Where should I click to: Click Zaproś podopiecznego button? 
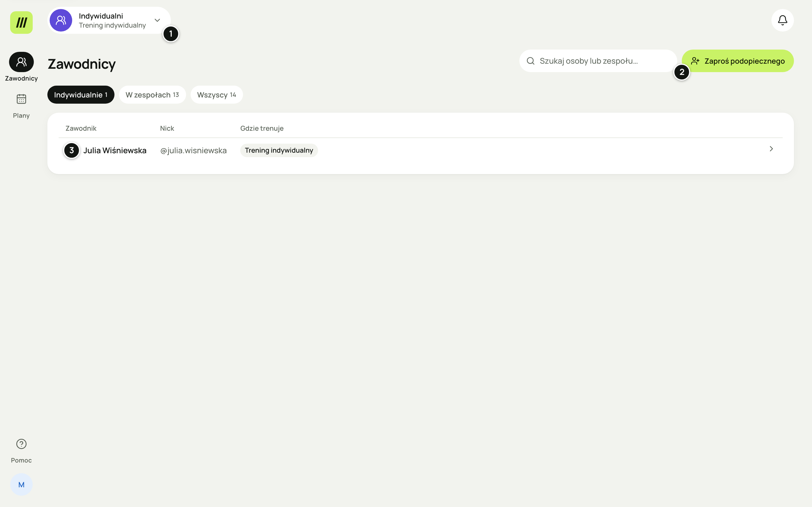click(738, 61)
